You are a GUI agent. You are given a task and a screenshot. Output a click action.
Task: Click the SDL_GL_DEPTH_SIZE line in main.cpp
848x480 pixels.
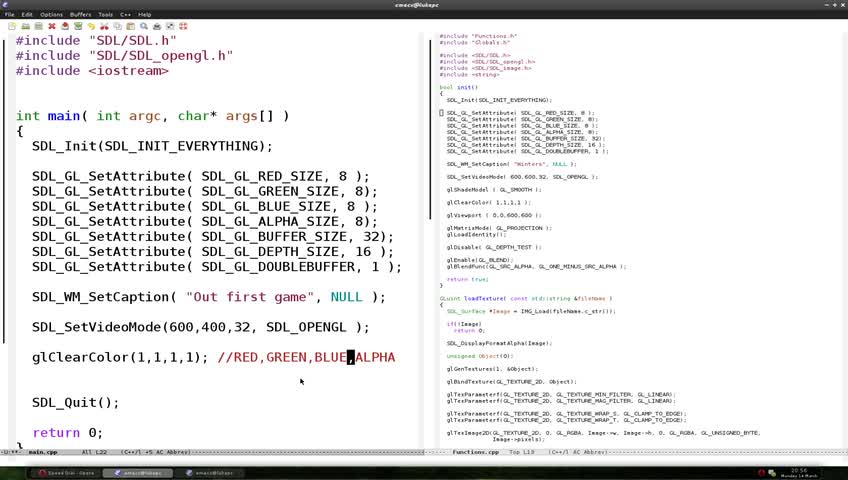pos(213,252)
